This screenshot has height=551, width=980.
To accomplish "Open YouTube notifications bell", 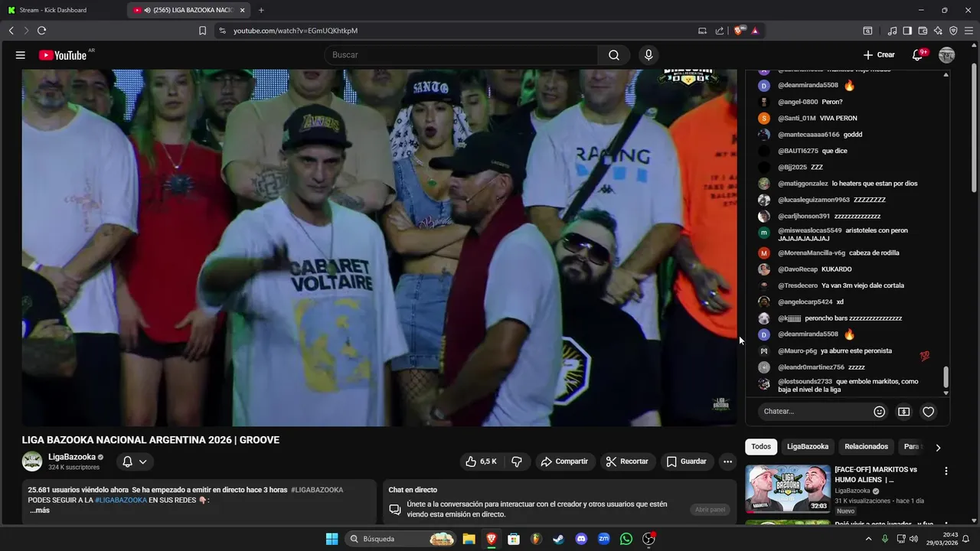I will click(917, 55).
